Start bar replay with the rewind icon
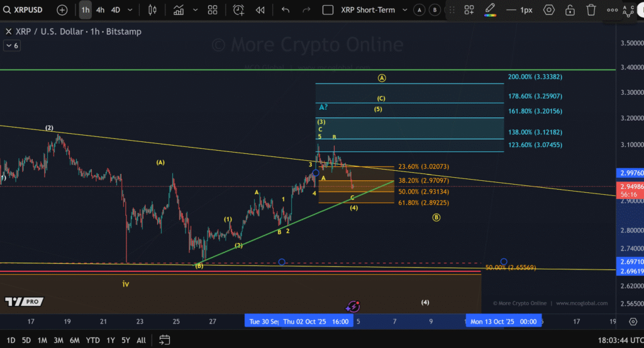This screenshot has width=644, height=348. [260, 10]
